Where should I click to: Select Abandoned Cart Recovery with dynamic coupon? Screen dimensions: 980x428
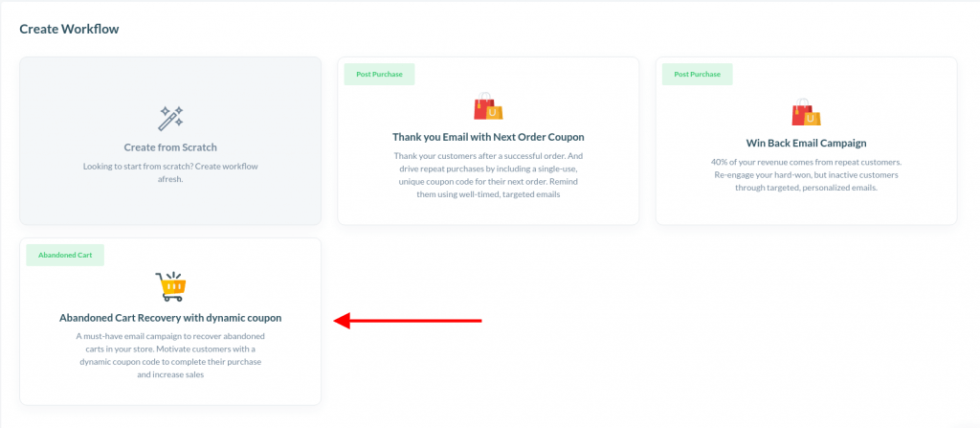[x=170, y=318]
